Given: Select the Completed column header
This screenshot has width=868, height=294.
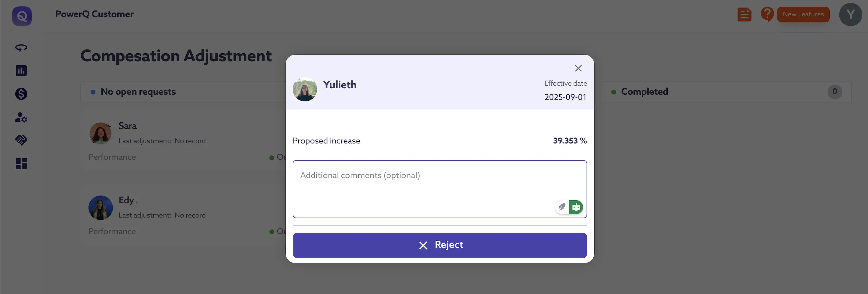Looking at the screenshot, I should coord(644,92).
